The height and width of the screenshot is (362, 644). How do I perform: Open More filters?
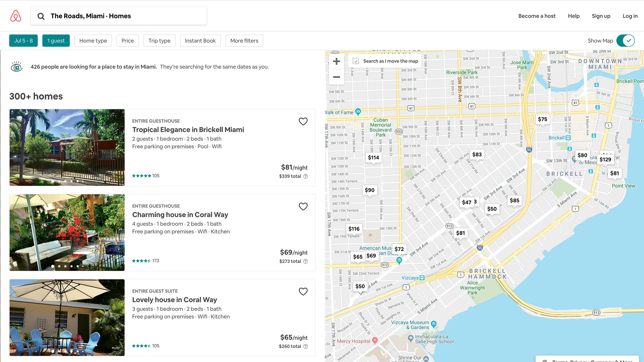pyautogui.click(x=244, y=41)
